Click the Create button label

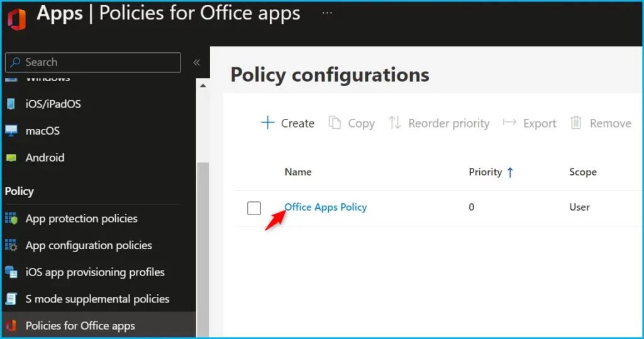pyautogui.click(x=297, y=123)
